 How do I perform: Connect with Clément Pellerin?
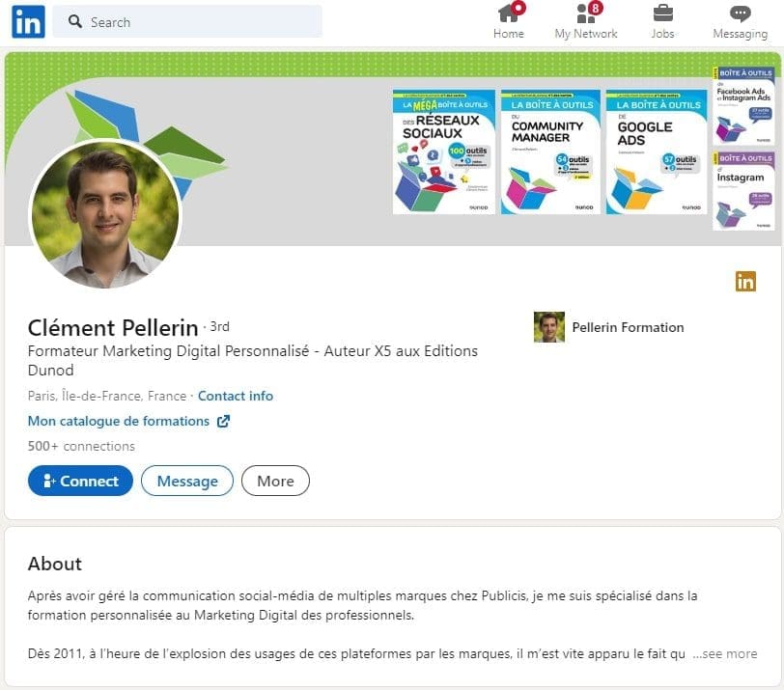pos(80,481)
